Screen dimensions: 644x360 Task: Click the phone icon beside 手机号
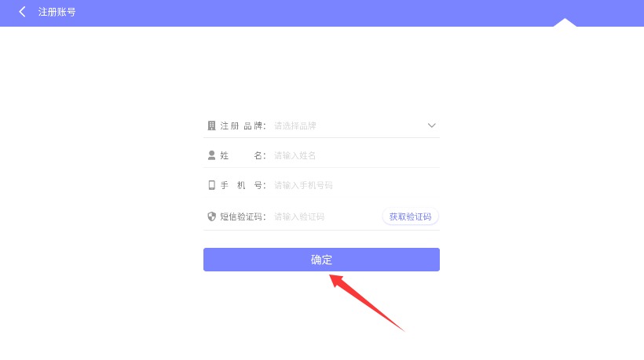[211, 185]
